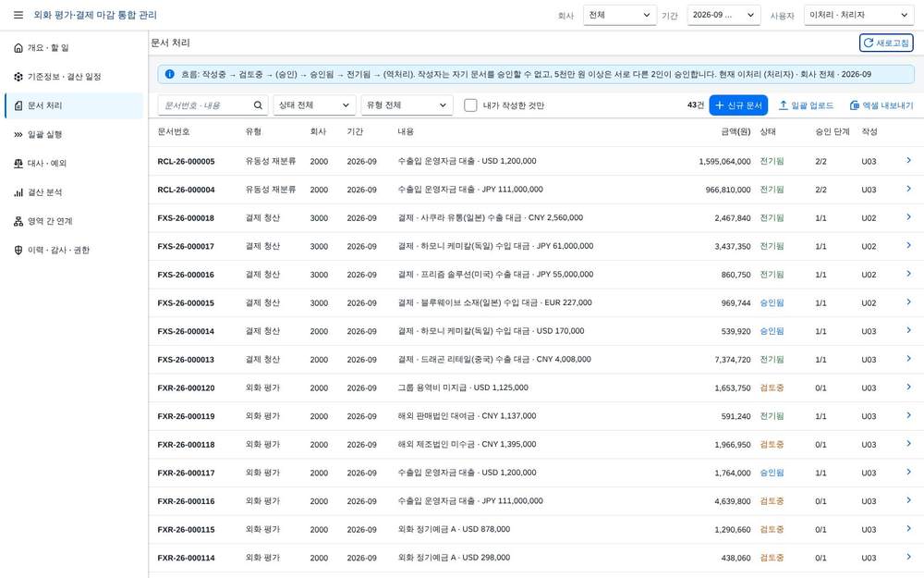924x578 pixels.
Task: Open 기준정보 · 결산 일정 menu item
Action: 74,77
